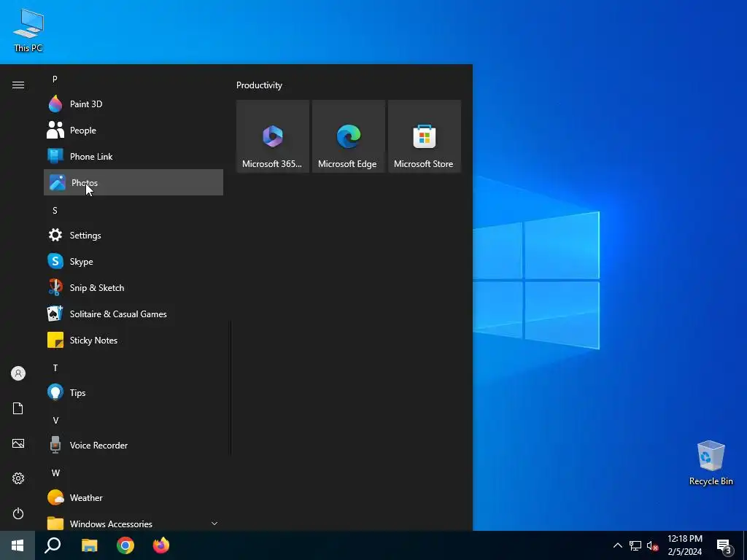Open File Explorer from the taskbar

[x=89, y=545]
